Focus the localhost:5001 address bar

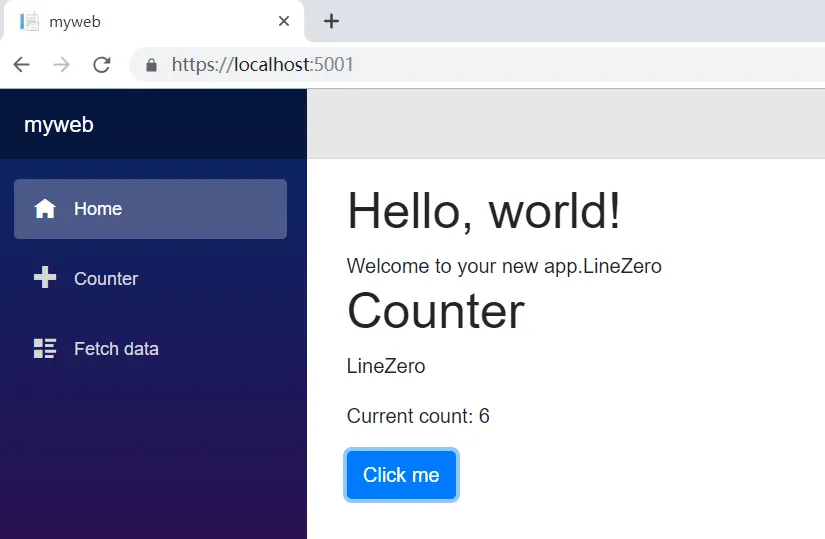click(474, 65)
